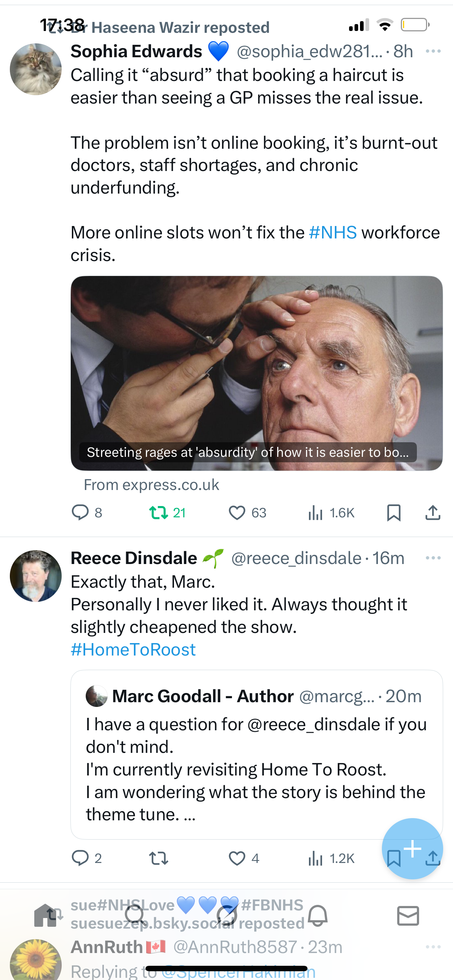Like Sophia Edwards' NHS tweet
Image resolution: width=453 pixels, height=980 pixels.
[x=237, y=513]
